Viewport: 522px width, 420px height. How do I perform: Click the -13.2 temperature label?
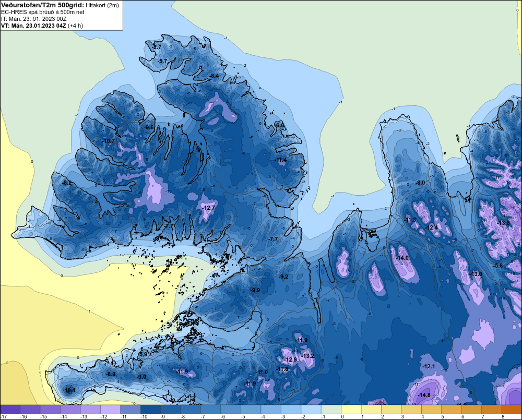tap(307, 356)
